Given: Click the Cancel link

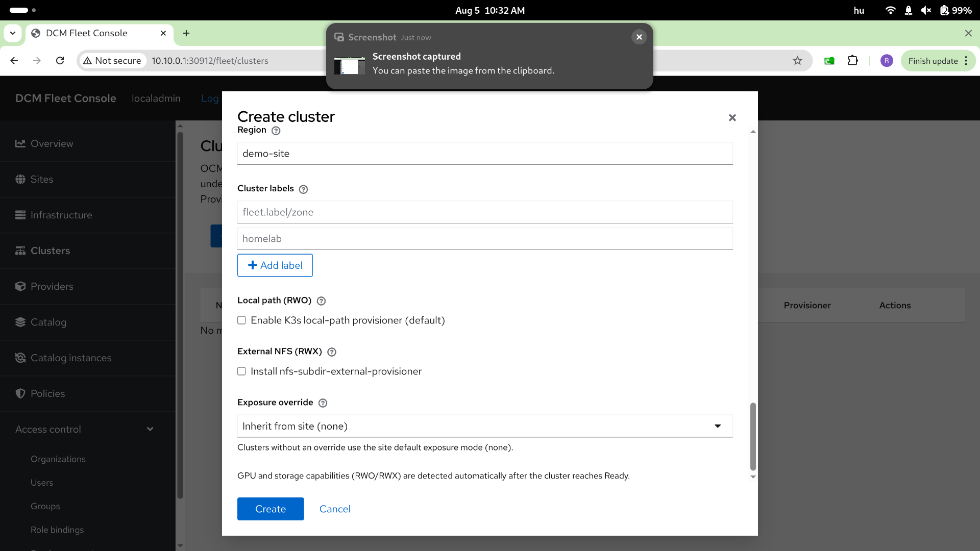Looking at the screenshot, I should pos(335,509).
